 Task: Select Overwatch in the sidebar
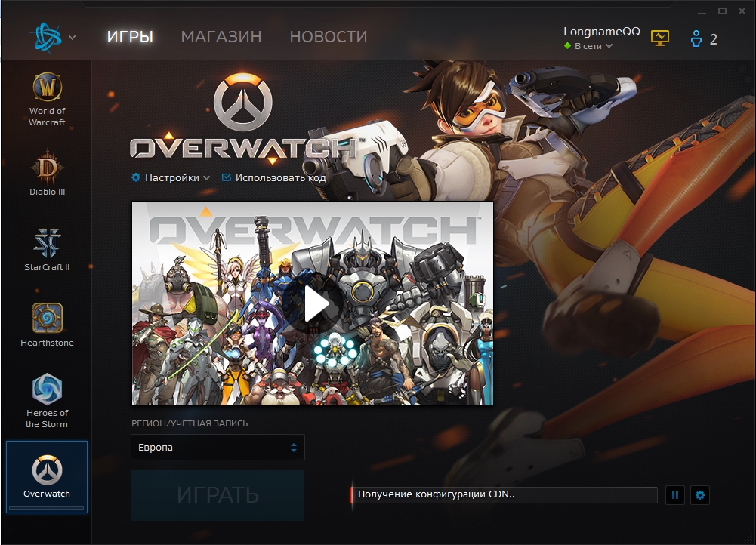(x=47, y=476)
